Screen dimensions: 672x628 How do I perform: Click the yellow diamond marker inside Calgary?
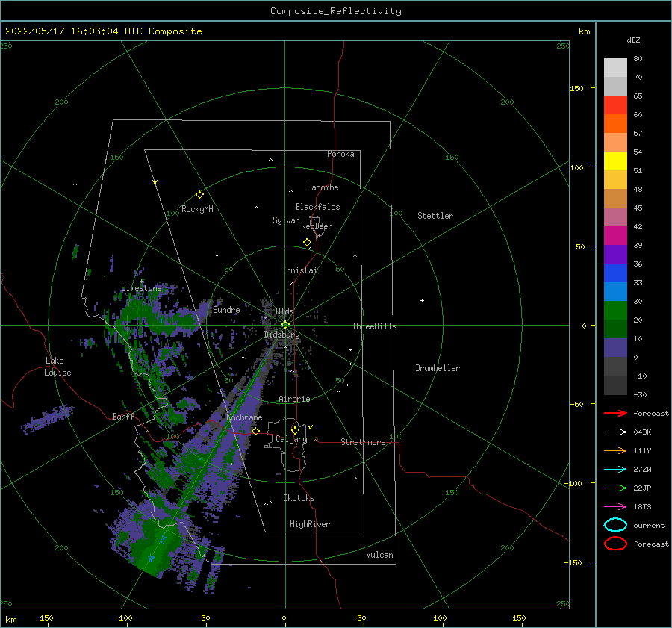[295, 430]
